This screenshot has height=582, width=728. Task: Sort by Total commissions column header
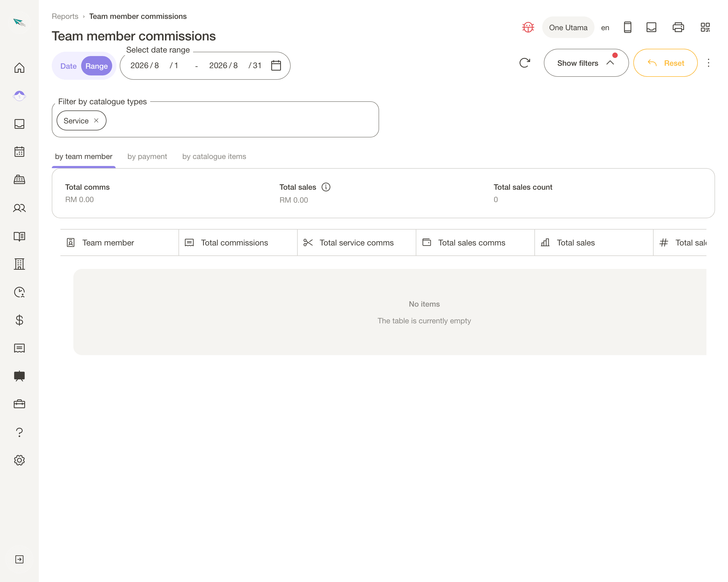[x=238, y=242]
